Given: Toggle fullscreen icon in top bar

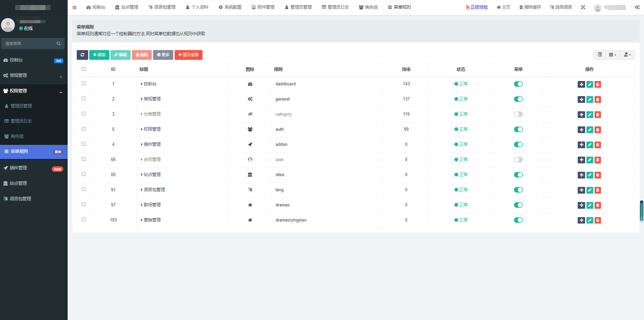Looking at the screenshot, I should coord(583,7).
